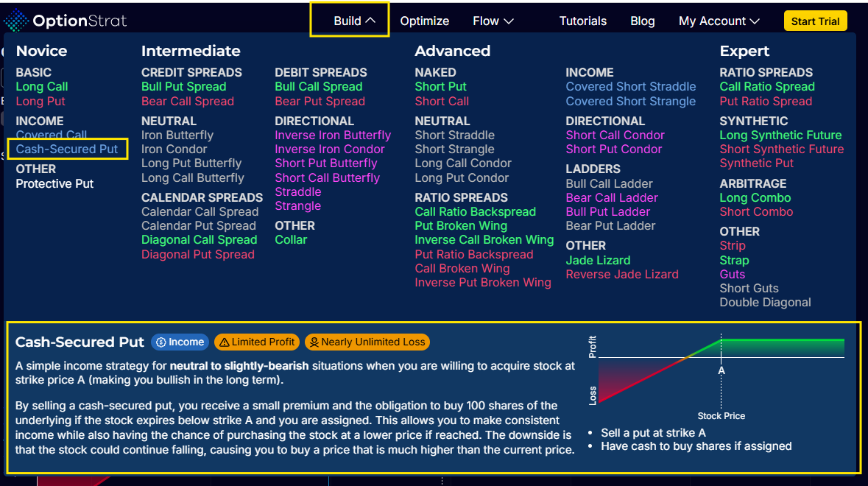Choose Inverse Put Broken Wing
This screenshot has height=486, width=868.
point(483,282)
